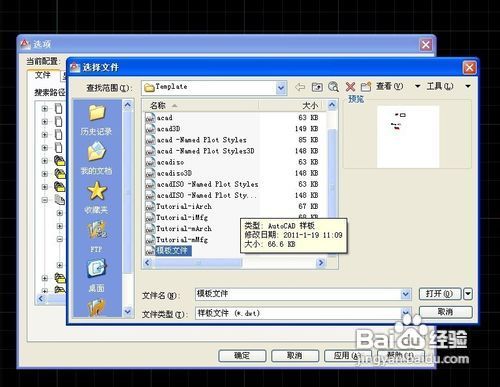Click the acad template file icon
The width and height of the screenshot is (500, 387).
[150, 118]
